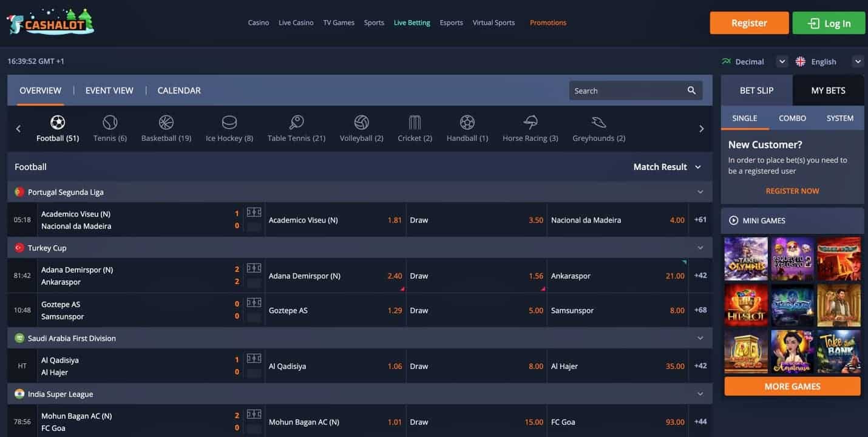Select the Combo bet type tab
This screenshot has width=868, height=437.
(792, 118)
